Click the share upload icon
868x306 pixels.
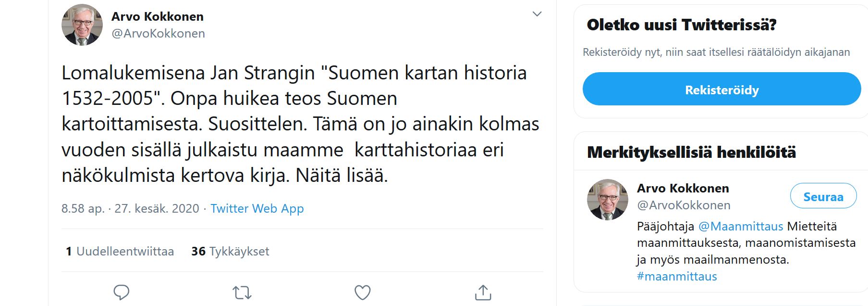tap(483, 292)
